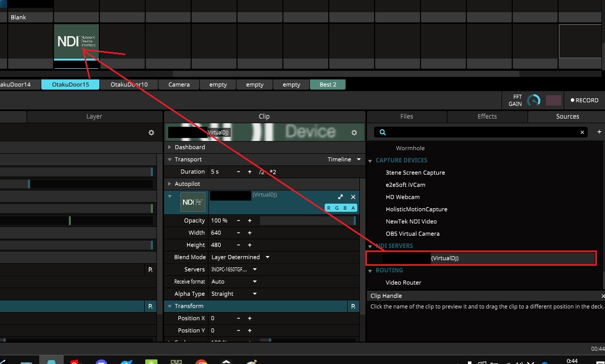Click the Opacity slider bar
This screenshot has width=605, height=364.
308,220
